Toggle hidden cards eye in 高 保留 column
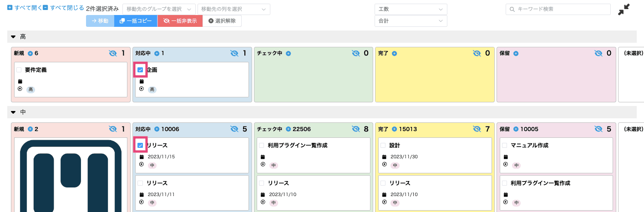Viewport: 644px width, 212px height. 598,53
